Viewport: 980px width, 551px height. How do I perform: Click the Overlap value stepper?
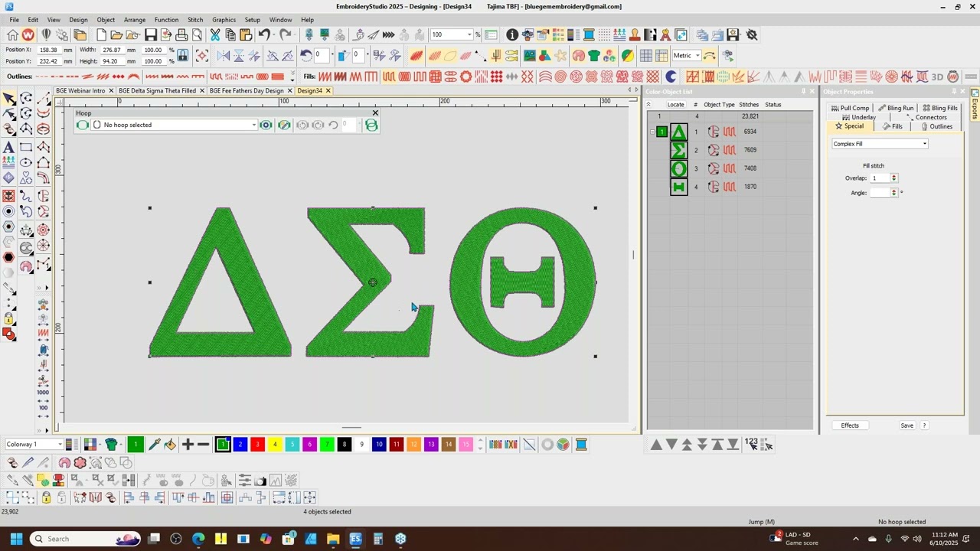(893, 178)
